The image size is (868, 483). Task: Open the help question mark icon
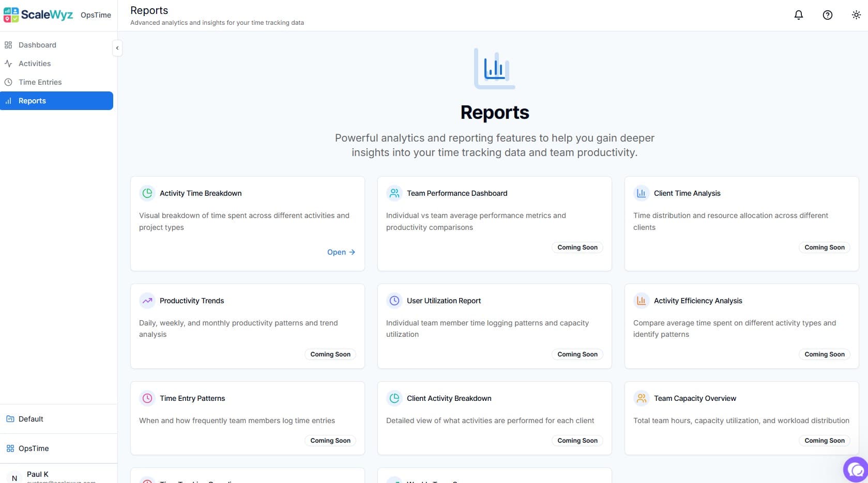click(827, 15)
